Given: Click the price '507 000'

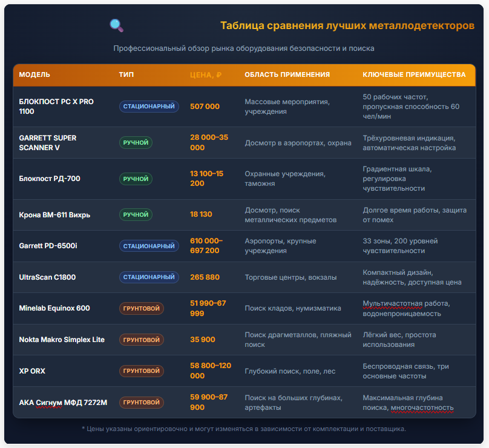Looking at the screenshot, I should pos(205,107).
